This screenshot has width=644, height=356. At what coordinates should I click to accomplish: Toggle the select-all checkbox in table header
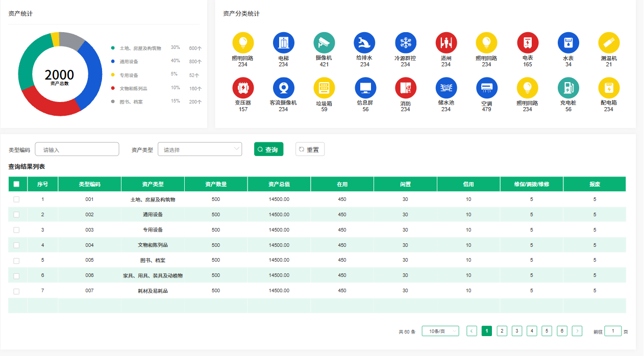[x=16, y=184]
